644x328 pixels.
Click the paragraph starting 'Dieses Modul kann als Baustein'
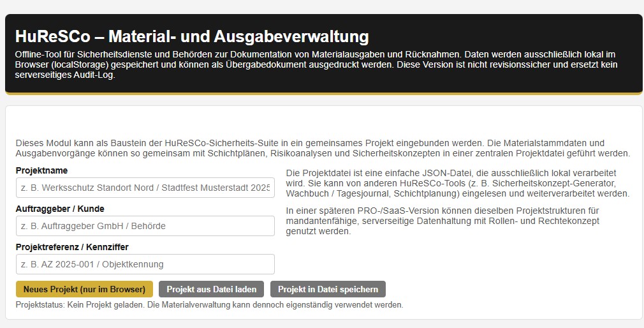point(323,149)
